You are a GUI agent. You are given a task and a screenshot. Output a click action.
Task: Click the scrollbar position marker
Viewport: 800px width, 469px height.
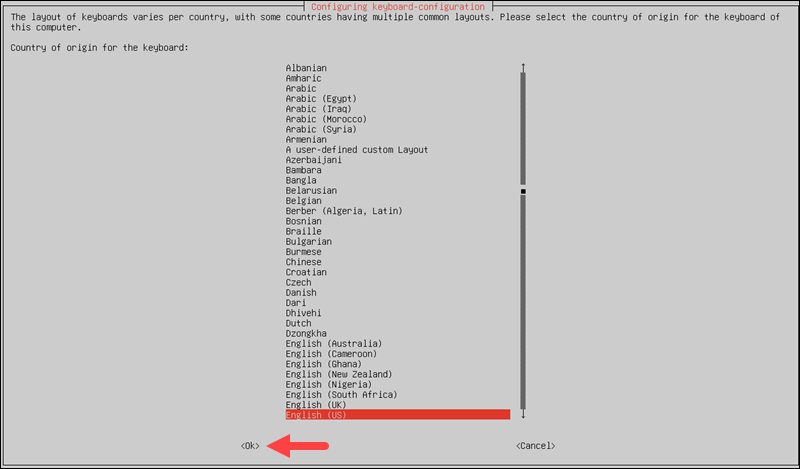click(x=523, y=191)
